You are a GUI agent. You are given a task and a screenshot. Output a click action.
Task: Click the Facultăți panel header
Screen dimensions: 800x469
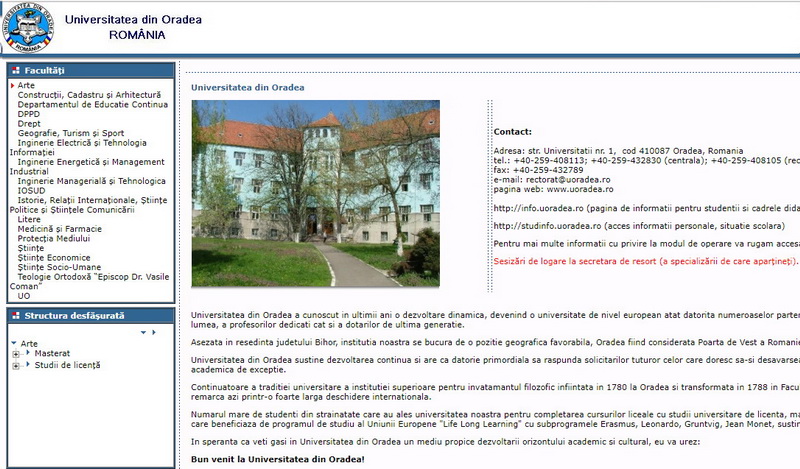tap(91, 70)
